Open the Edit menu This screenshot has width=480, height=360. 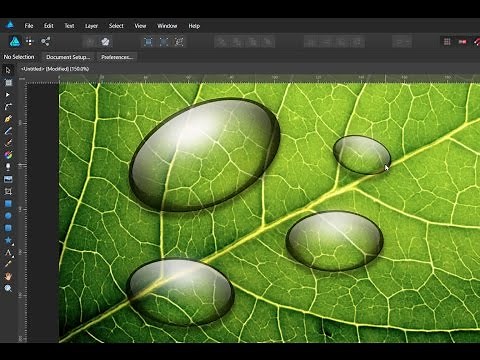point(49,26)
